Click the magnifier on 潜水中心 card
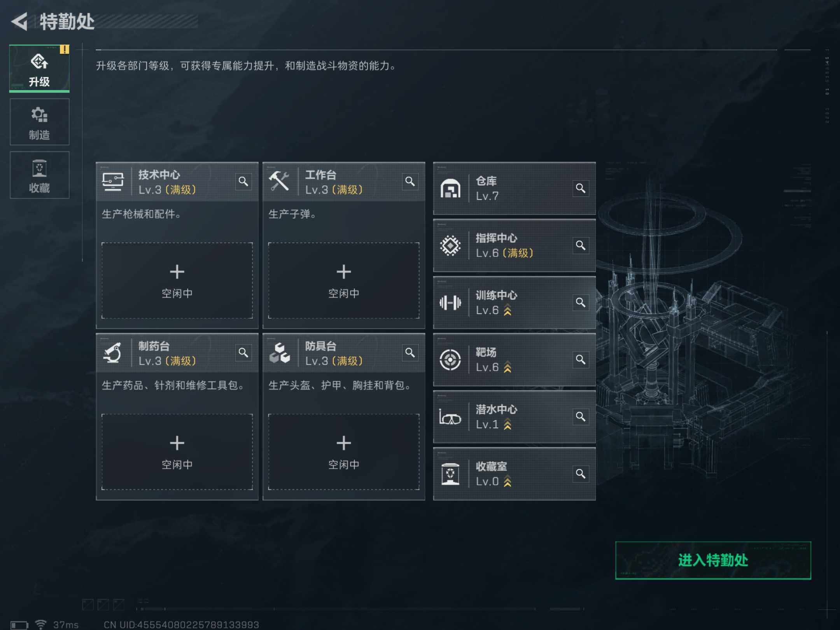The width and height of the screenshot is (840, 630). pos(581,416)
